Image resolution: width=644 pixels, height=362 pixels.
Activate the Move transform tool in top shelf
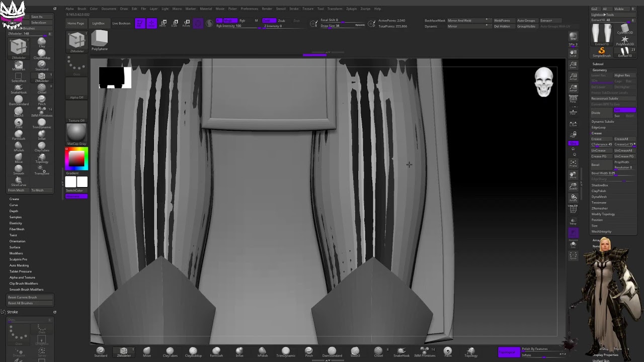[164, 23]
